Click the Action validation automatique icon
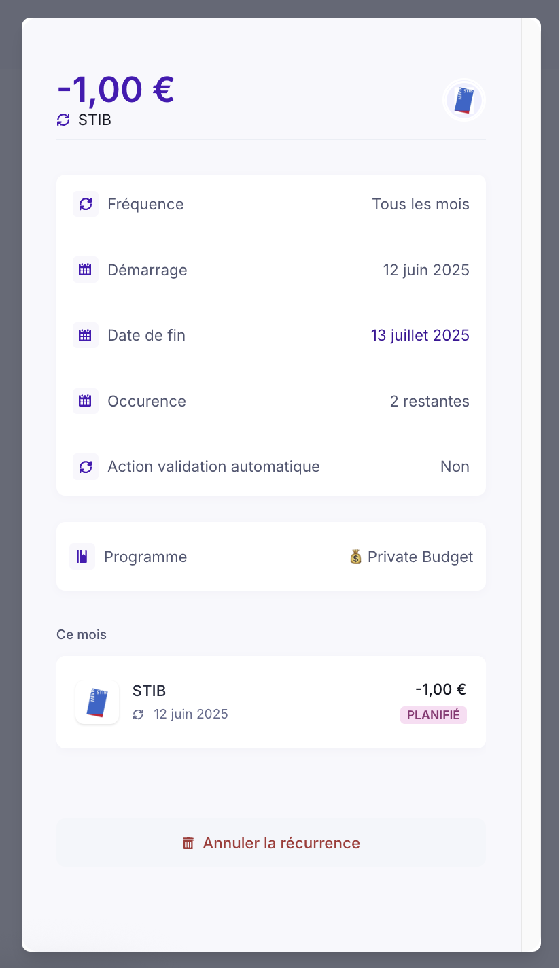This screenshot has width=560, height=968. click(x=86, y=466)
